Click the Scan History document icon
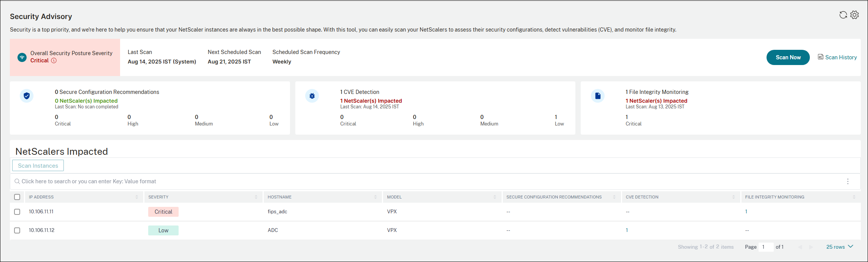The width and height of the screenshot is (868, 262). point(820,57)
